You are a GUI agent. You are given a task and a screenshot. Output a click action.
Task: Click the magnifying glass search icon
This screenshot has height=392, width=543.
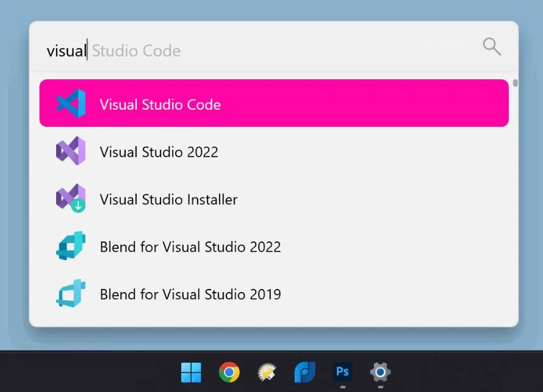click(x=492, y=47)
